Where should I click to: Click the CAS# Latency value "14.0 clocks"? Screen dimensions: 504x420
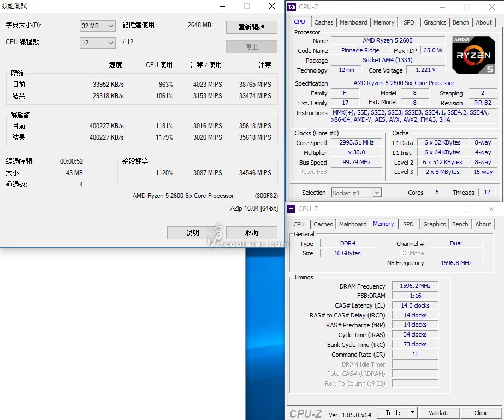415,305
